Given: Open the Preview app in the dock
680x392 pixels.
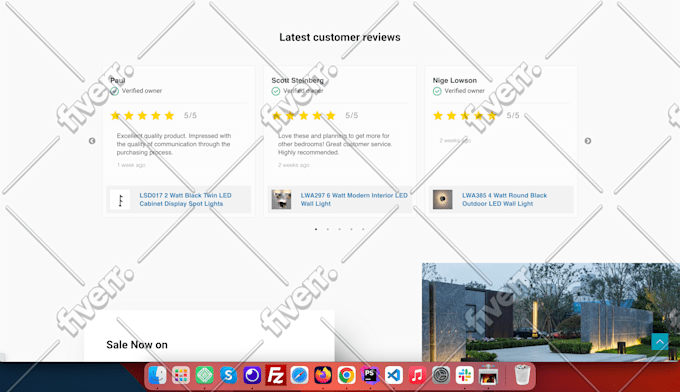Looking at the screenshot, I should (x=488, y=375).
